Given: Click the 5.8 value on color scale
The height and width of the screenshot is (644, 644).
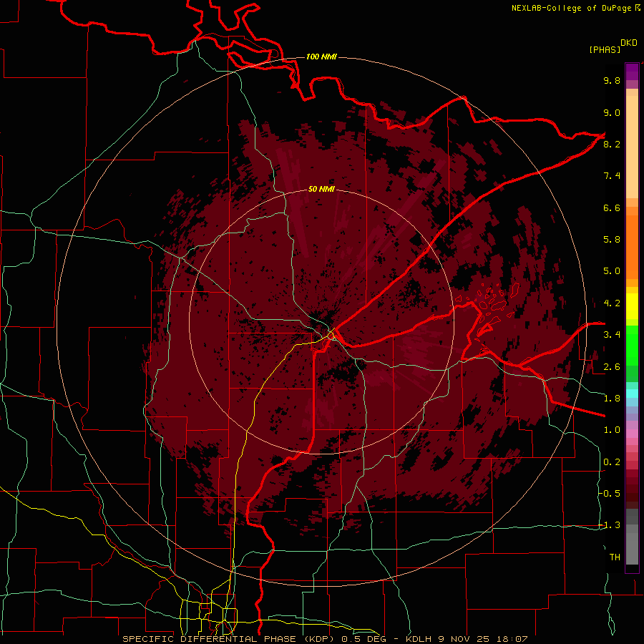Looking at the screenshot, I should coord(612,240).
